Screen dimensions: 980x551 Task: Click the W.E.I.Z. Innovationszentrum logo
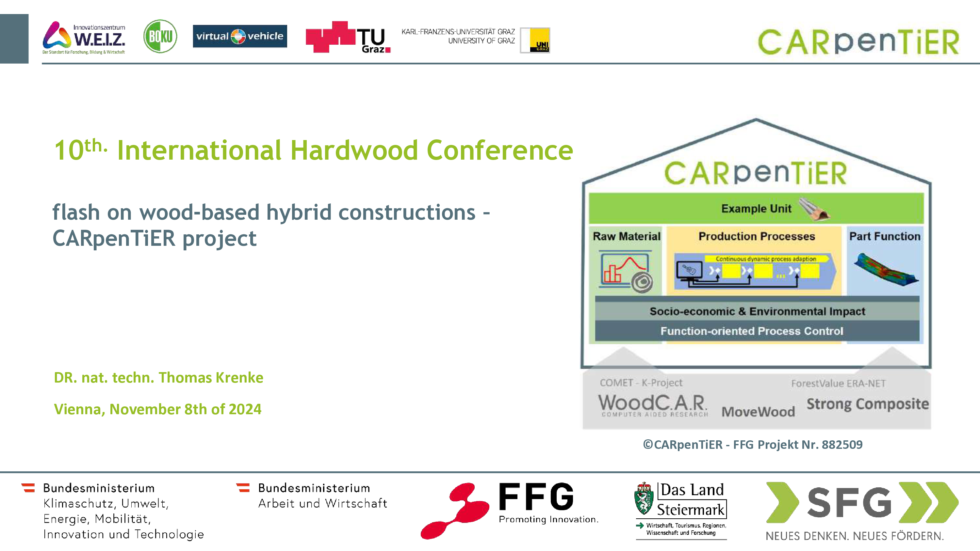click(x=84, y=38)
